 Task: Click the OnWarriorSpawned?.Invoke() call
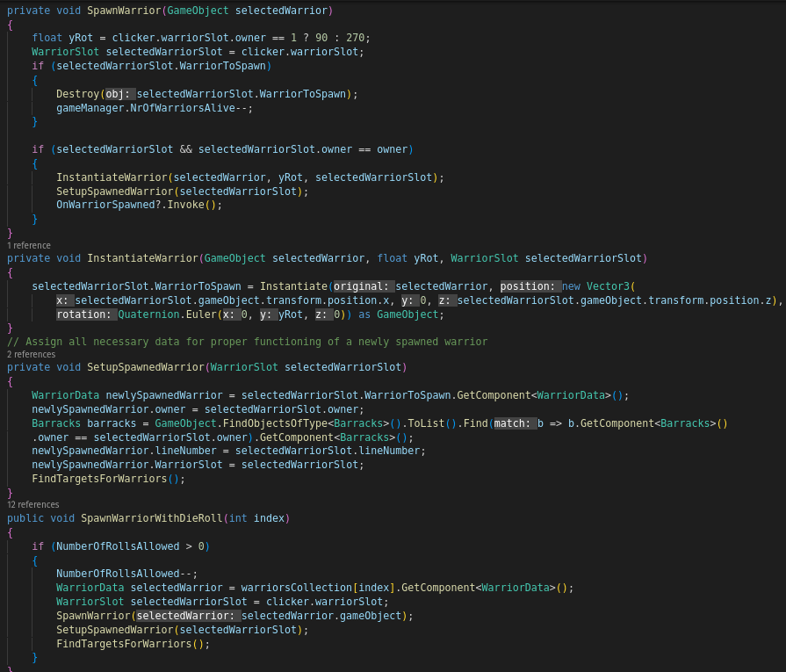[139, 205]
